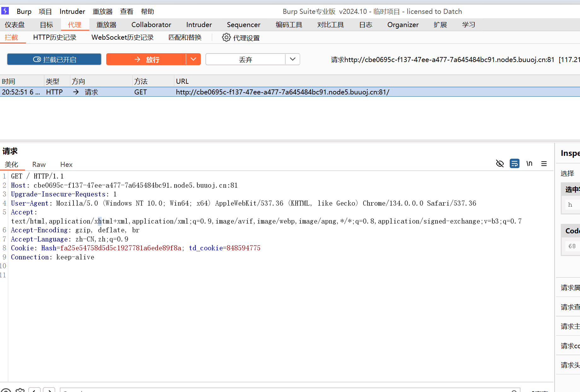Image resolution: width=580 pixels, height=392 pixels.
Task: Switch to the HTTP历史记录 tab
Action: pos(55,37)
